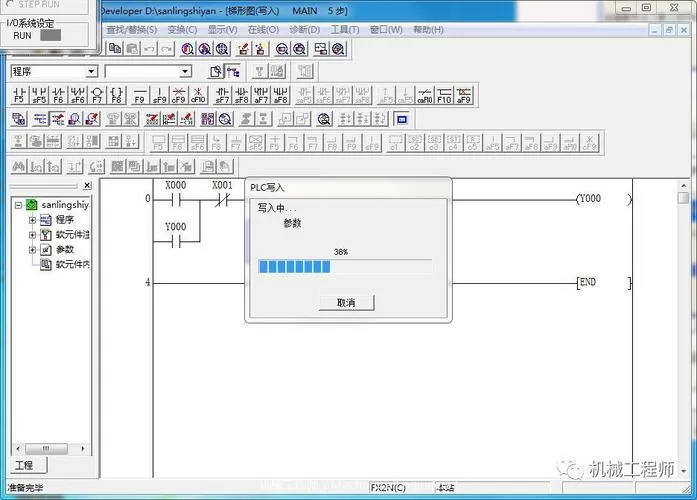Select the caF10 invert result tool
697x500 pixels.
tap(425, 95)
